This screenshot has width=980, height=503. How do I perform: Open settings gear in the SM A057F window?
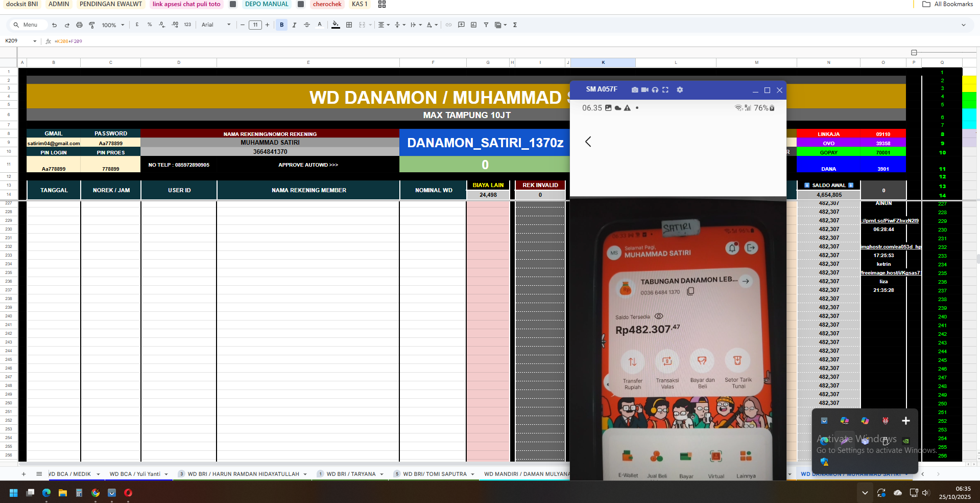680,89
